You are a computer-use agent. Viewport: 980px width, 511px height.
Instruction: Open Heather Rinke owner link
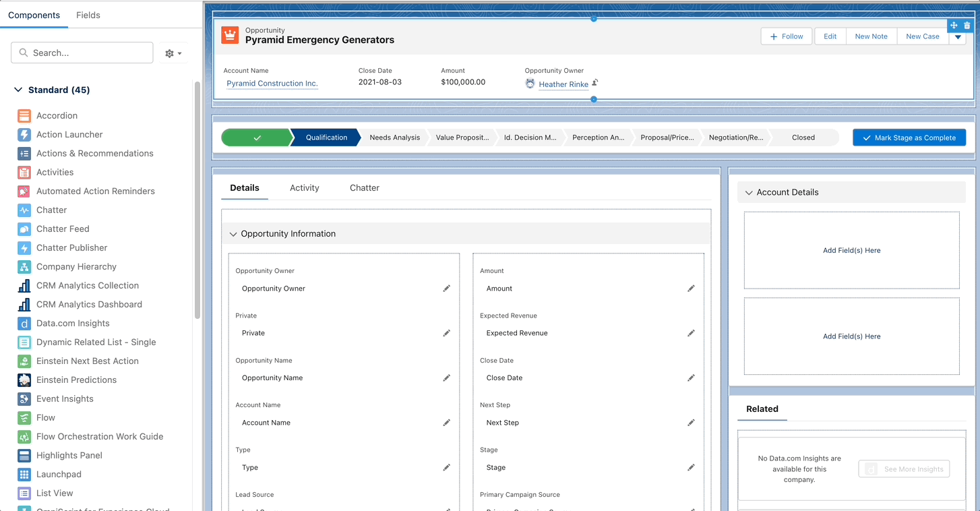(563, 84)
